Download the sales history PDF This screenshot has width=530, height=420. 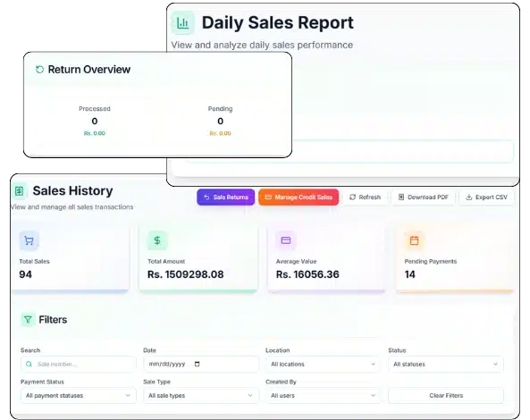click(424, 197)
